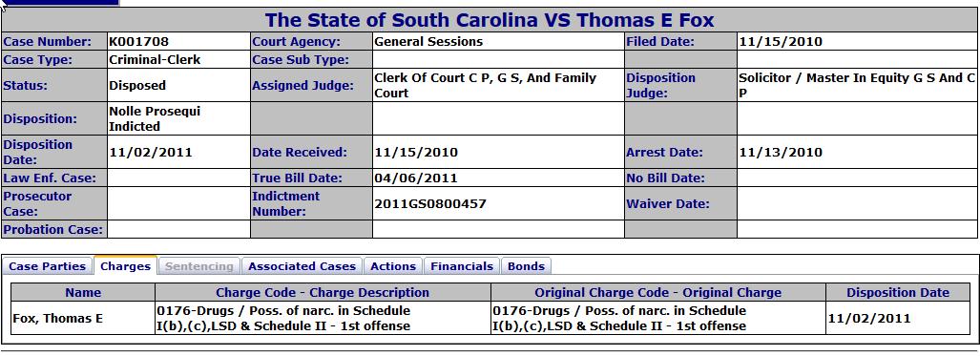Click the General Sessions court agency value
Screen dimensions: 980x356
428,42
